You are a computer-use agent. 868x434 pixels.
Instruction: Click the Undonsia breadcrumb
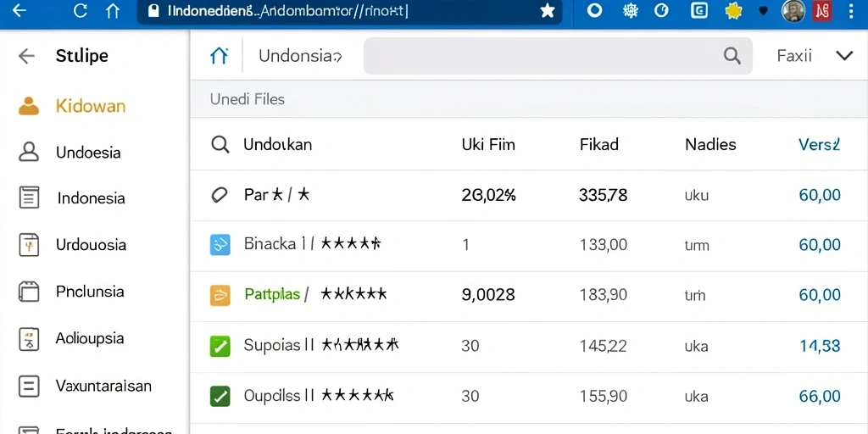[x=300, y=56]
